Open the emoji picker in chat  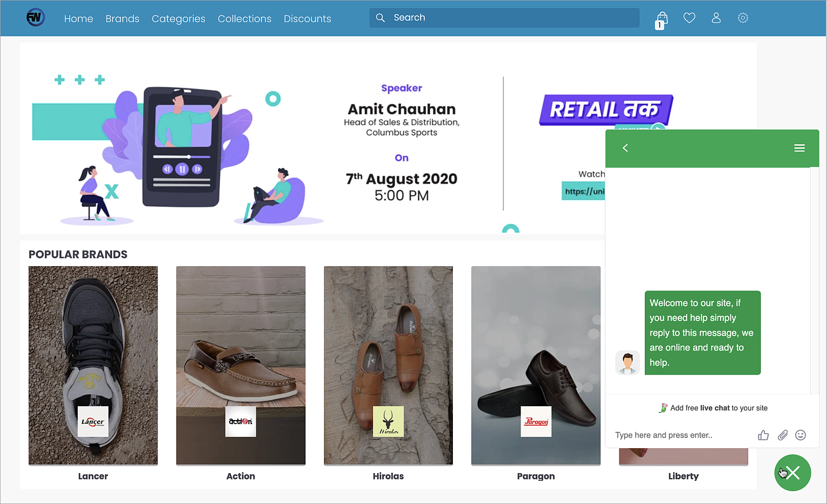tap(801, 435)
